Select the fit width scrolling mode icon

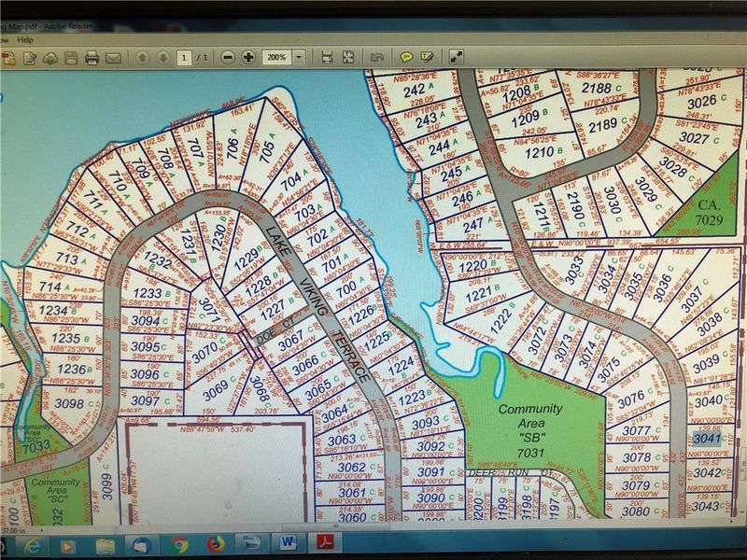pyautogui.click(x=327, y=58)
